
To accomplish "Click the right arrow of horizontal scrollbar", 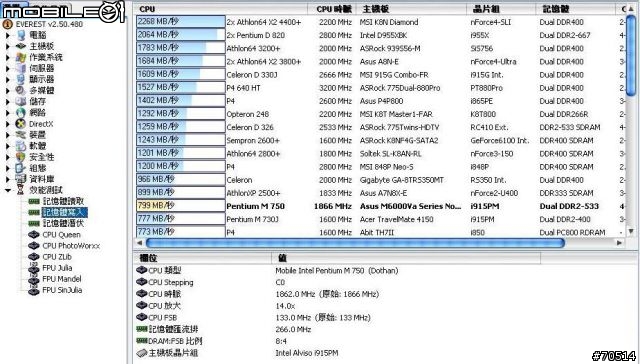I will [x=619, y=243].
